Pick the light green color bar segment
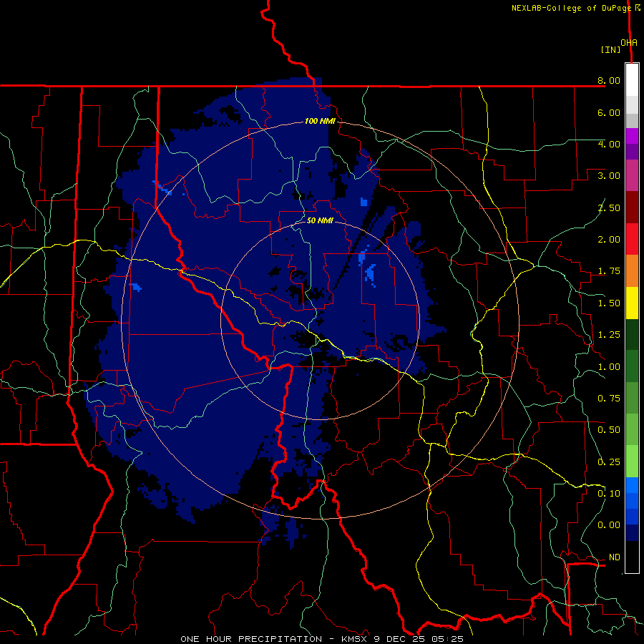 click(x=632, y=462)
